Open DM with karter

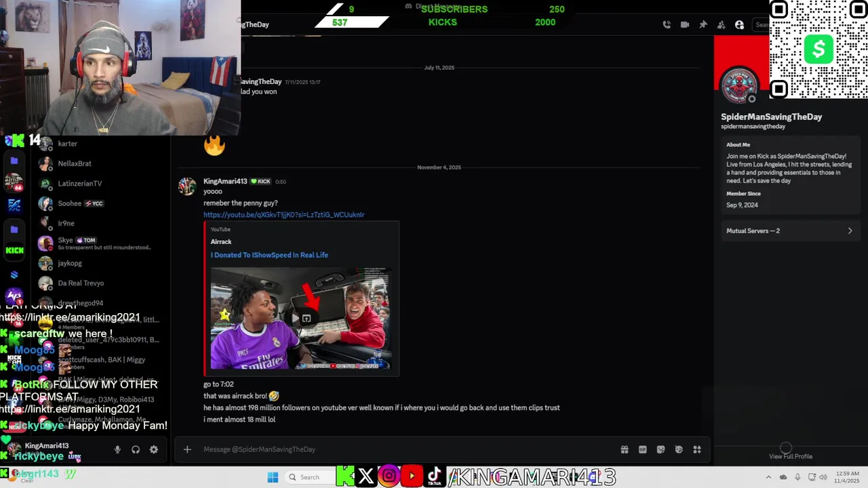[x=102, y=144]
